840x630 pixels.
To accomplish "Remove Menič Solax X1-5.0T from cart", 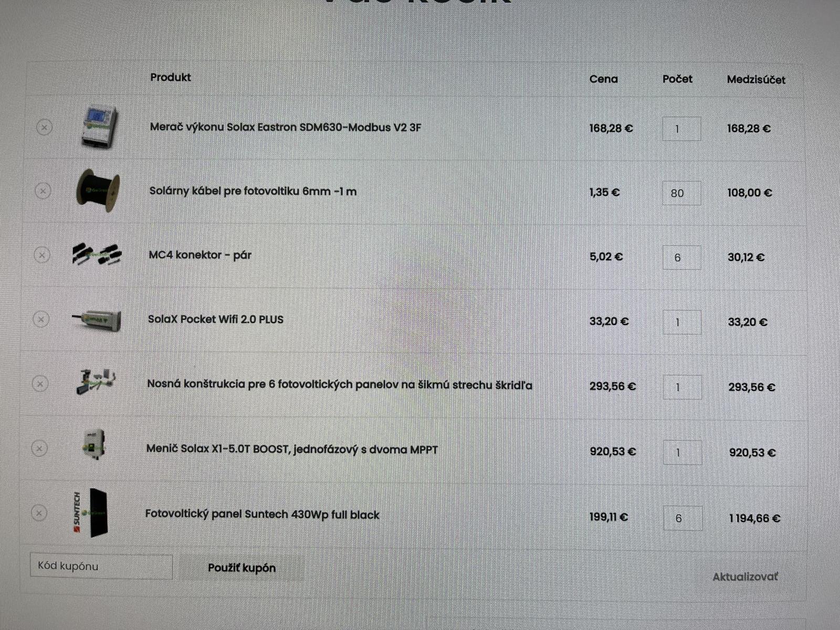I will pos(39,448).
